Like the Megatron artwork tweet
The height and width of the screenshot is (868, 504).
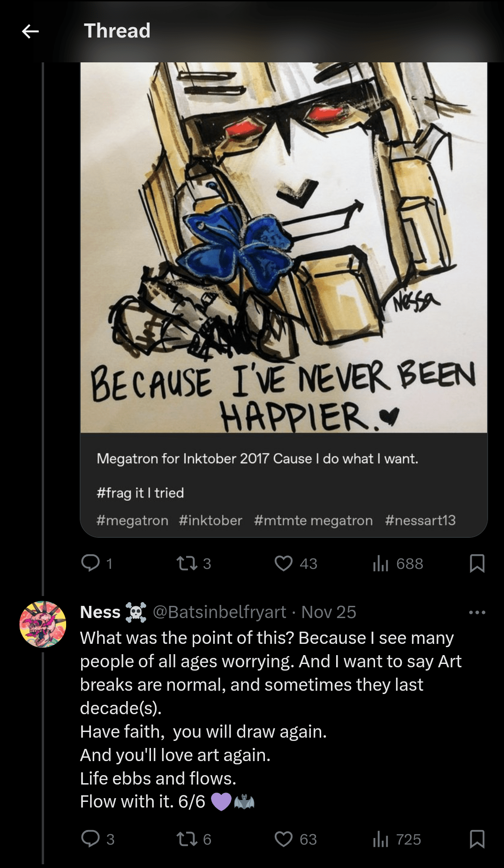pos(284,563)
